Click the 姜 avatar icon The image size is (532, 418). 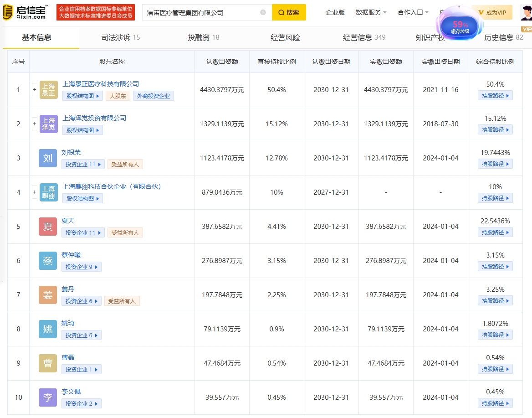coord(48,295)
